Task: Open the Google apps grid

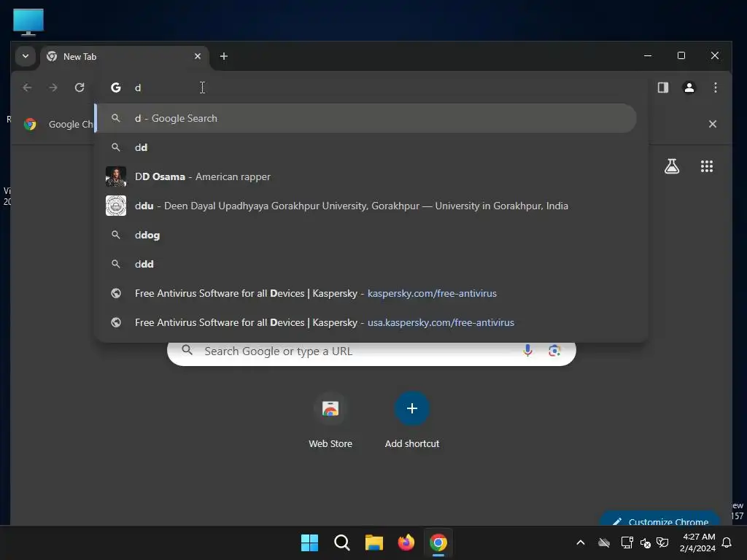Action: (706, 166)
